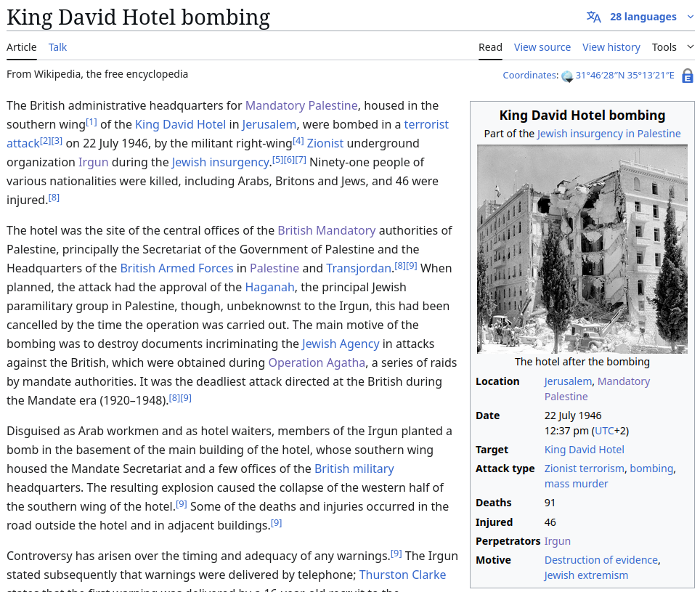Switch to the Talk tab
This screenshot has width=700, height=592.
[x=57, y=47]
